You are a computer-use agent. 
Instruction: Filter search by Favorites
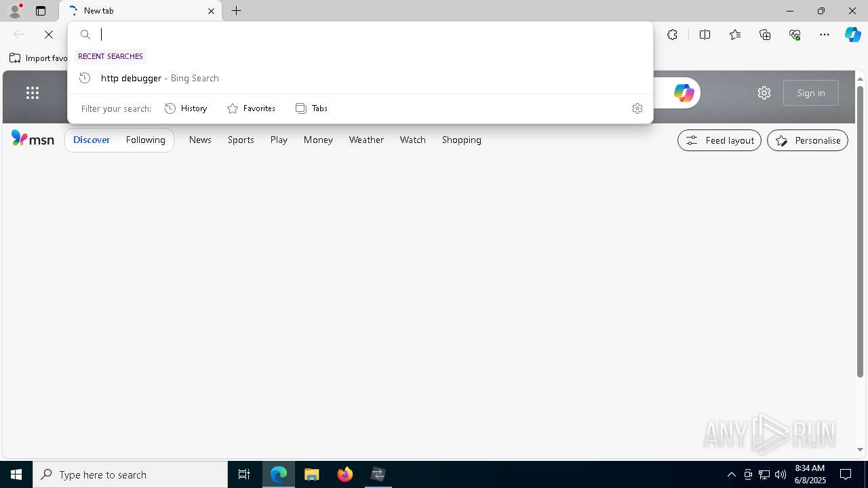[x=251, y=108]
